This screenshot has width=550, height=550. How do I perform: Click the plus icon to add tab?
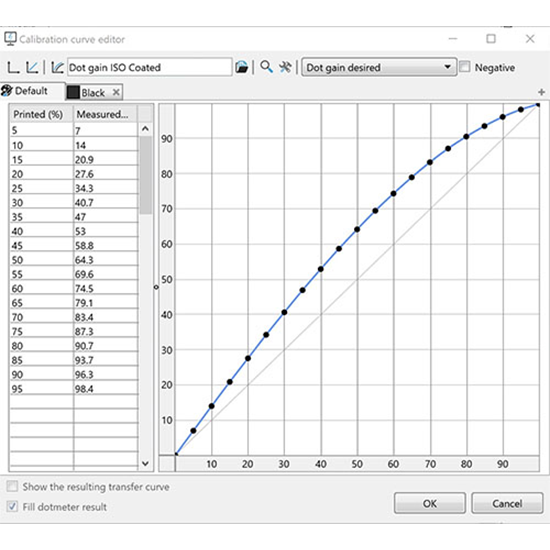point(541,92)
